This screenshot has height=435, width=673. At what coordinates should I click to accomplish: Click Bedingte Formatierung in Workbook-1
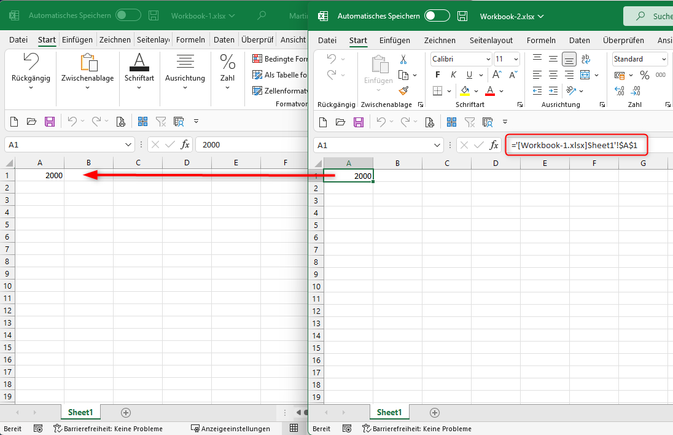pyautogui.click(x=280, y=59)
